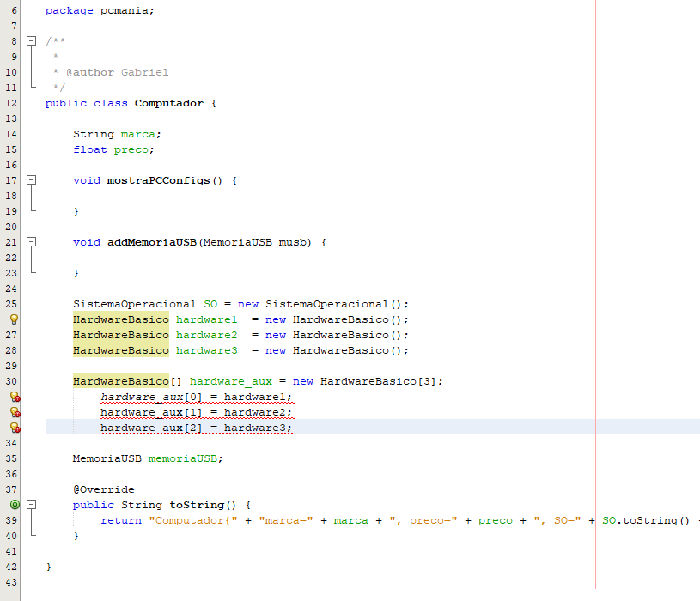This screenshot has width=700, height=601.
Task: Click the underlined hardware_aux[1] assignment
Action: coord(196,412)
